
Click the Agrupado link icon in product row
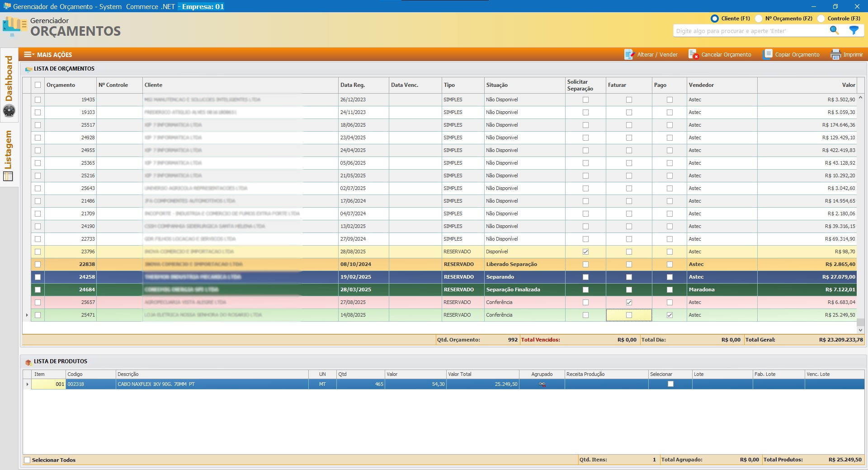(x=542, y=384)
